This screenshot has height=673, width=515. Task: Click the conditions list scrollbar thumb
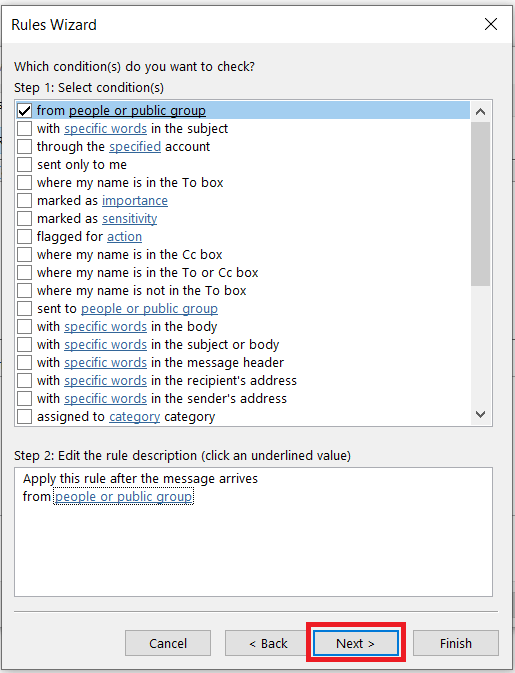tap(480, 204)
